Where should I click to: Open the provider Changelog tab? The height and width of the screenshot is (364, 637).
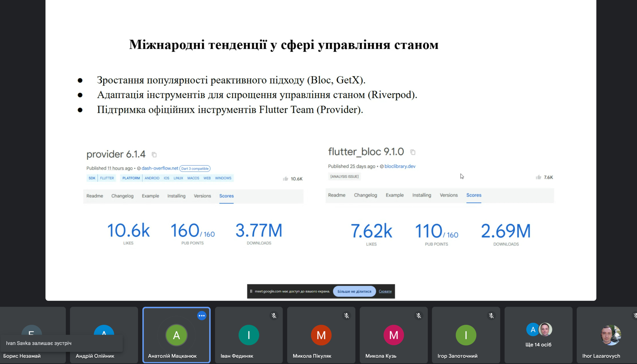(x=122, y=196)
